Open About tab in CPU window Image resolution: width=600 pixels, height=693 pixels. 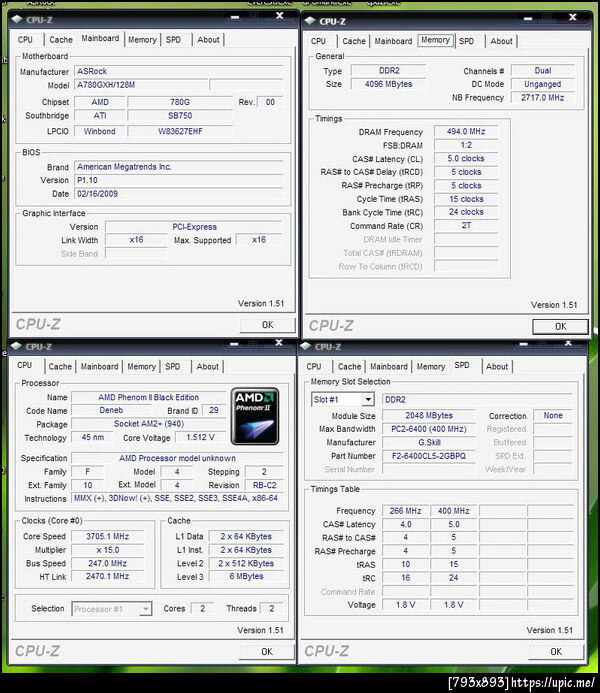207,366
